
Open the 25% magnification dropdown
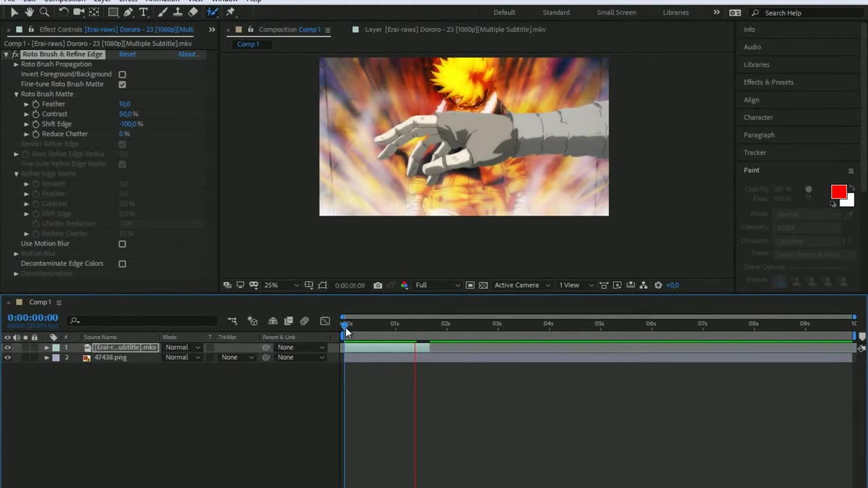click(x=281, y=285)
